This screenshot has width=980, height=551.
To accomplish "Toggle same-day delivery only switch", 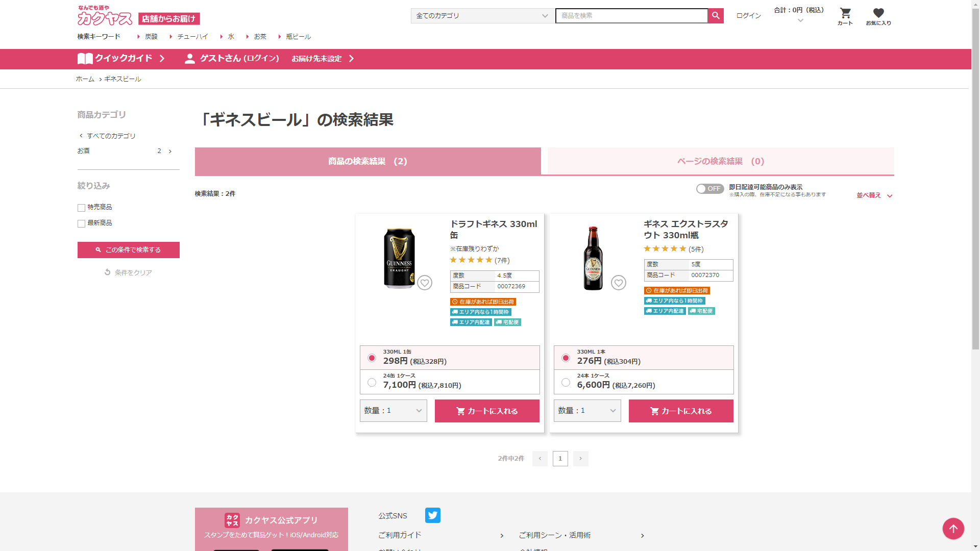I will (709, 189).
